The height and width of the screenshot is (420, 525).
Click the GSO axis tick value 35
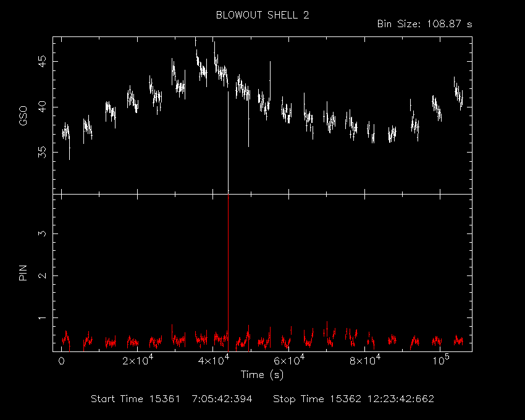coord(42,153)
